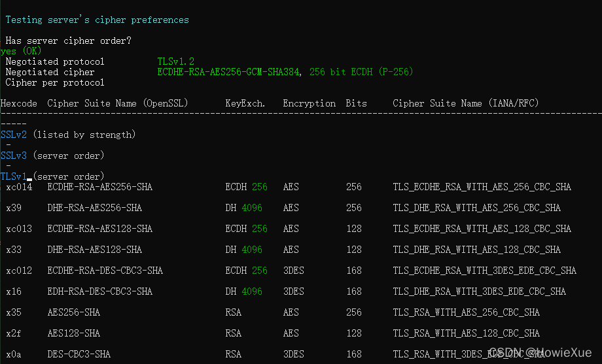602x364 pixels.
Task: Click the 'Cipher Suite Name (OpenSSL)' column header
Action: pos(118,103)
